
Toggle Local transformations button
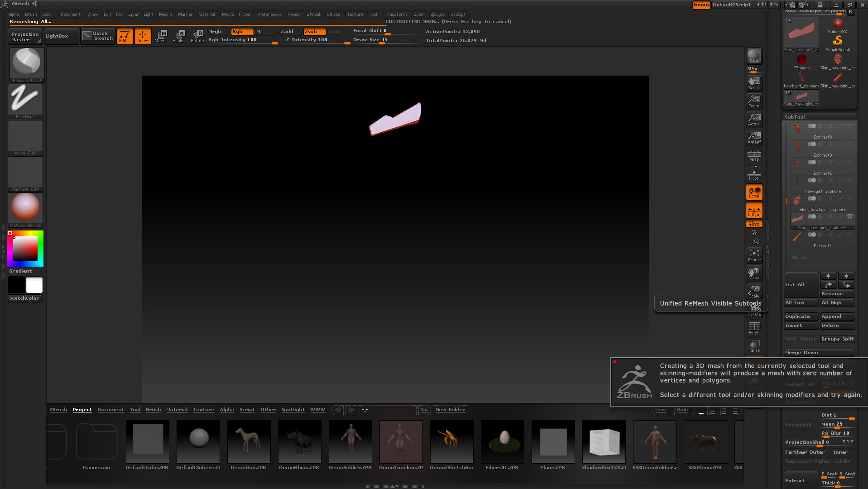click(754, 192)
